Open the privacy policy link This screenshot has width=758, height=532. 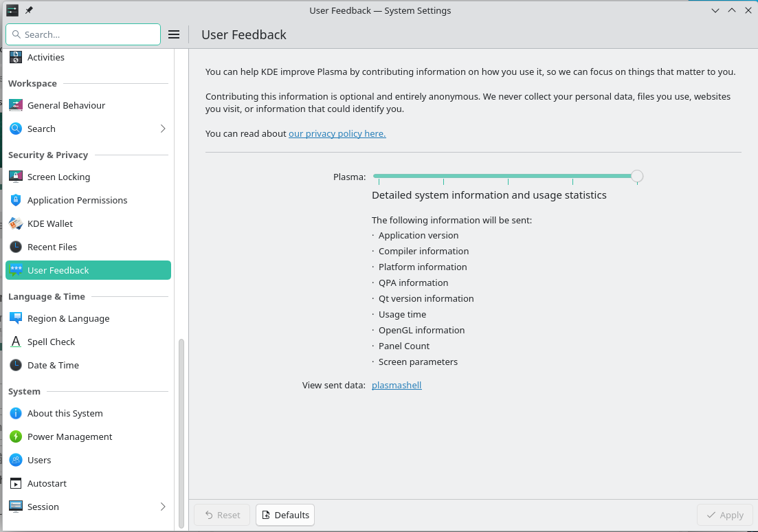(337, 133)
